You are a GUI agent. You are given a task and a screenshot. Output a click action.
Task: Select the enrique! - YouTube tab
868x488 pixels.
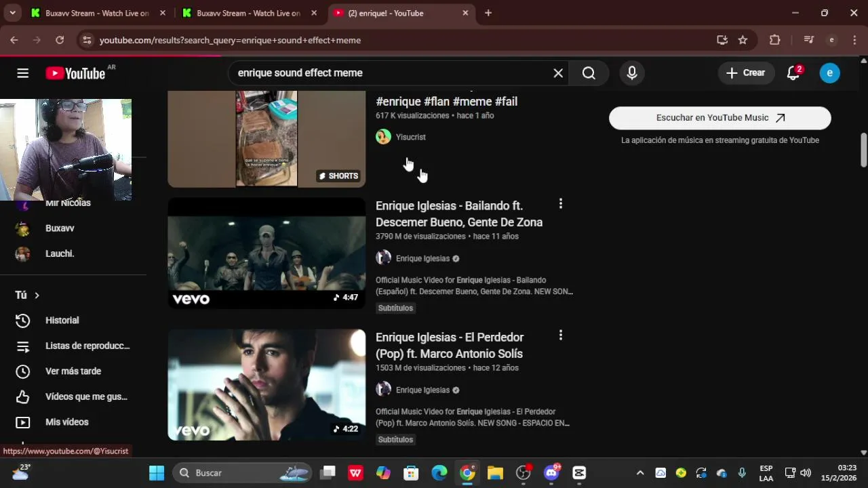[400, 13]
